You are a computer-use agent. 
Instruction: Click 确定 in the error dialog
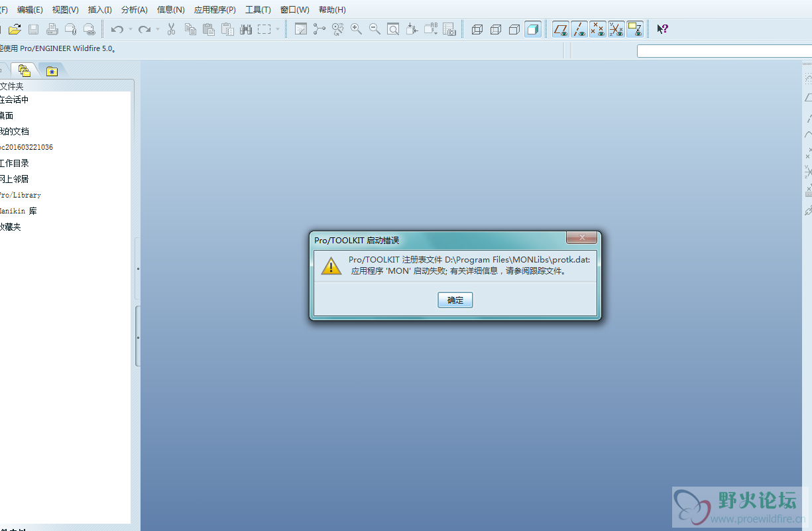tap(455, 300)
